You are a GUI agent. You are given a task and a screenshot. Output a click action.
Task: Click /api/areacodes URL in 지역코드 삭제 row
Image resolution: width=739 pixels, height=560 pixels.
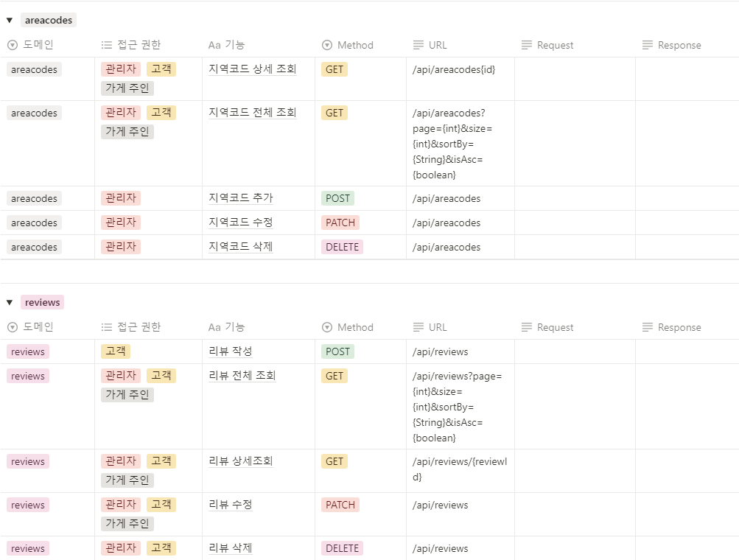[x=446, y=247]
